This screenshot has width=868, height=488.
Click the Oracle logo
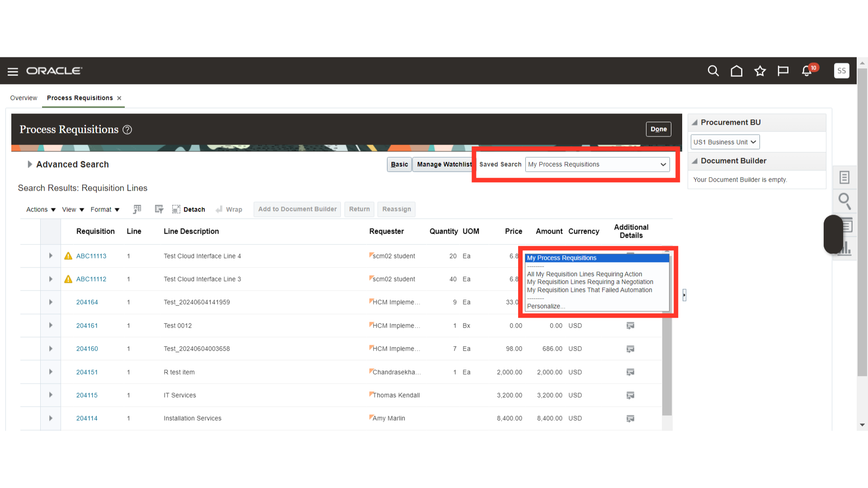(x=54, y=71)
